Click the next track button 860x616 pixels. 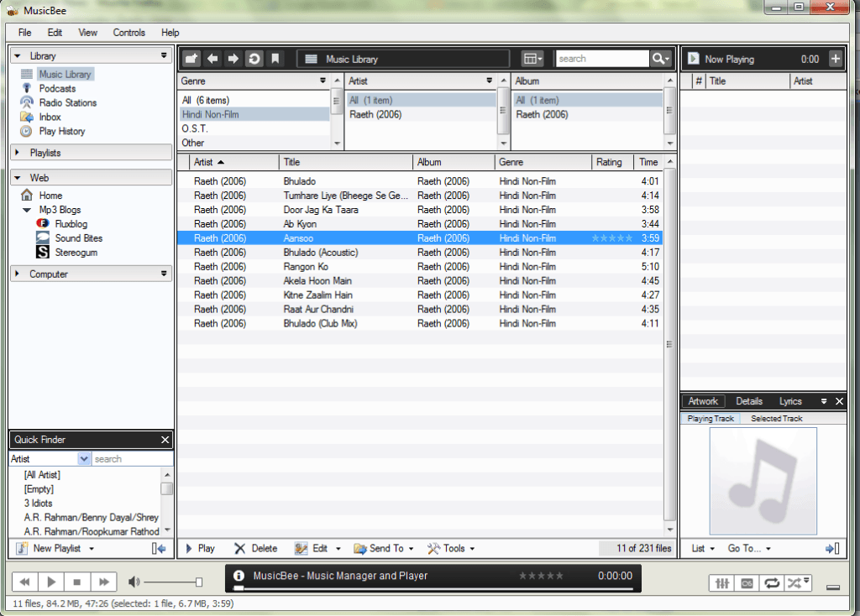[x=103, y=582]
